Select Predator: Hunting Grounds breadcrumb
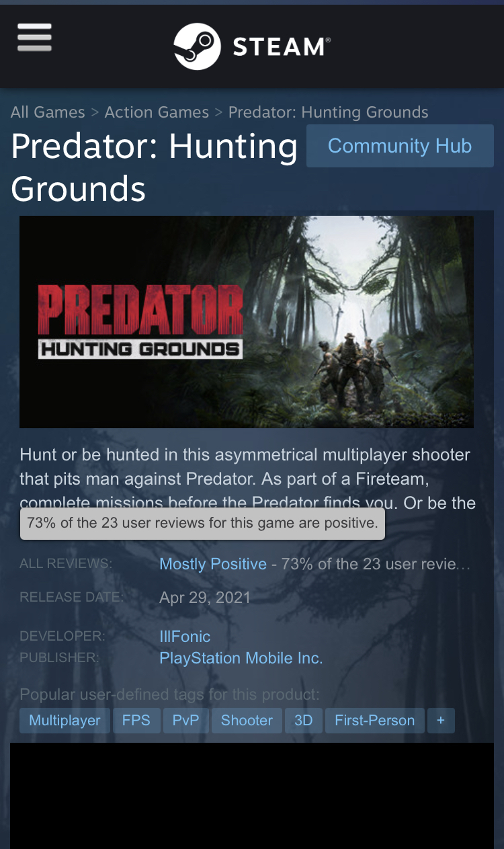The width and height of the screenshot is (504, 849). point(328,112)
